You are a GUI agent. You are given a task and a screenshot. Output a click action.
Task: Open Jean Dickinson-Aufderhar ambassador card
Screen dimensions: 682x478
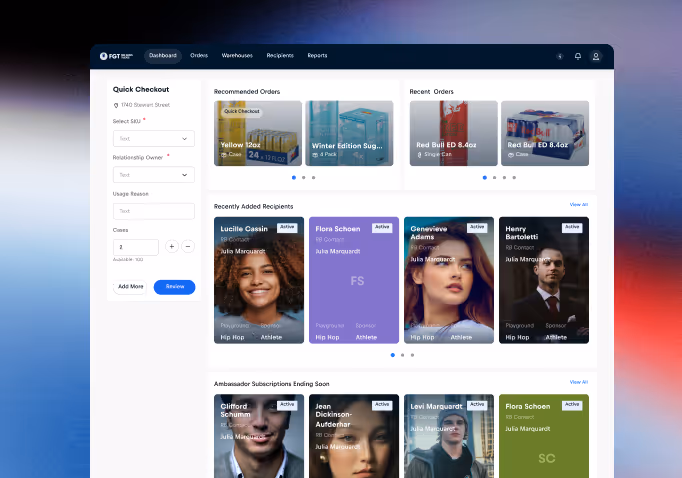(354, 436)
